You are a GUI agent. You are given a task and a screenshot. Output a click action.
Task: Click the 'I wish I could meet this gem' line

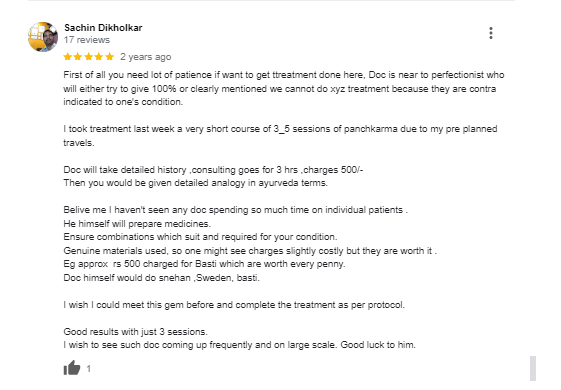coord(234,305)
